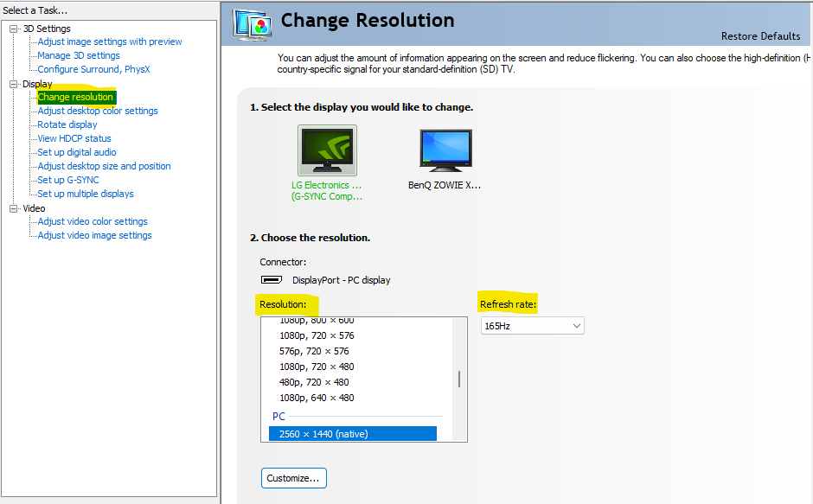Select the LG Electronics G-SYNC monitor icon
Image resolution: width=813 pixels, height=504 pixels.
(327, 150)
